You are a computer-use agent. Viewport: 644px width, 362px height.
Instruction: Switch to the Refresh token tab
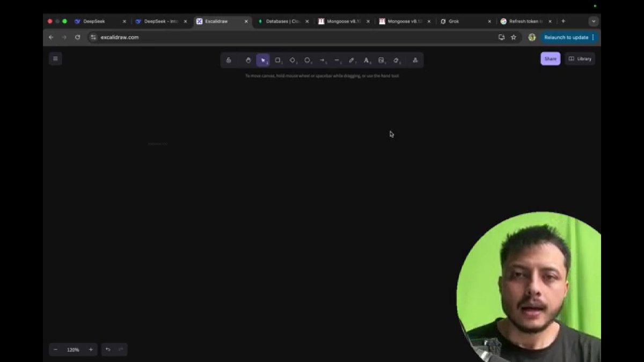[x=526, y=21]
